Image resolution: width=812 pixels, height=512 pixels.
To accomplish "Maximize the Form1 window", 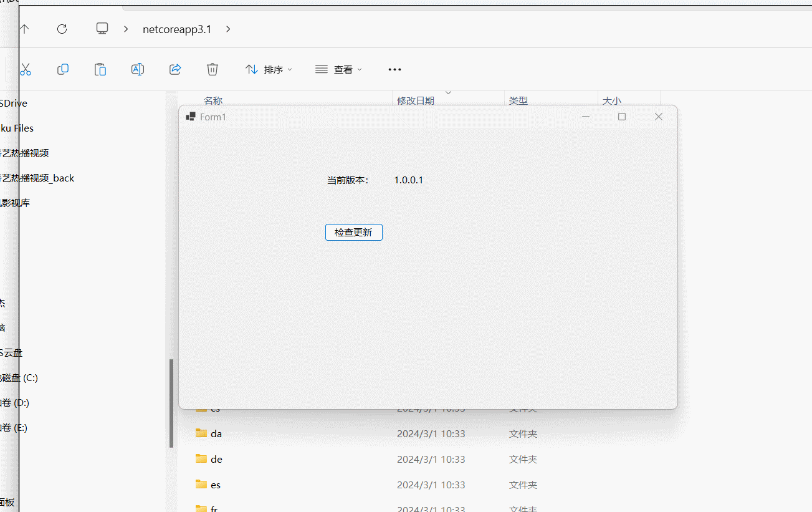I will pyautogui.click(x=621, y=117).
